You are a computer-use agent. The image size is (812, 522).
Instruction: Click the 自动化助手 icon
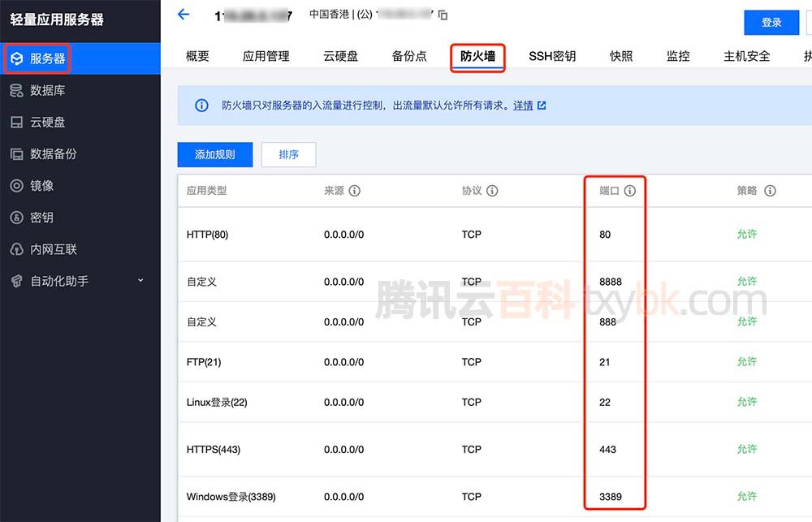(x=16, y=281)
